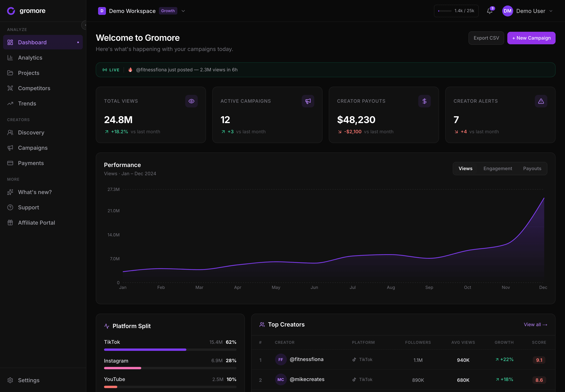The height and width of the screenshot is (392, 565).
Task: Click the Campaigns megaphone icon in sidebar
Action: coord(10,148)
